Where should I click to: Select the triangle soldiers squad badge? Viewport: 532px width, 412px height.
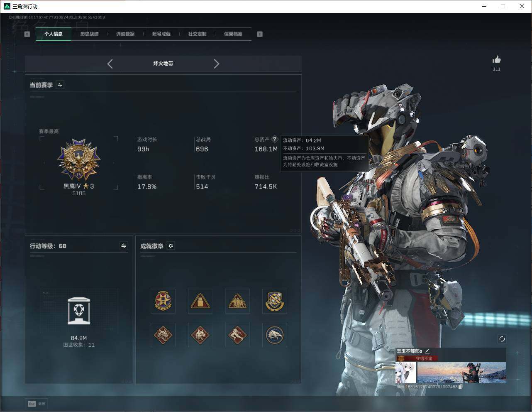coord(237,301)
